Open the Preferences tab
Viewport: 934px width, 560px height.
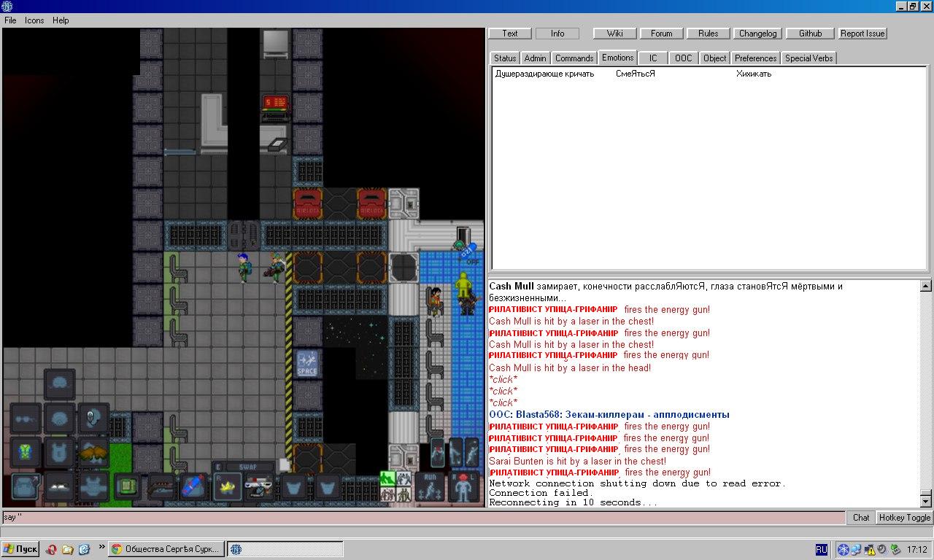(x=755, y=58)
